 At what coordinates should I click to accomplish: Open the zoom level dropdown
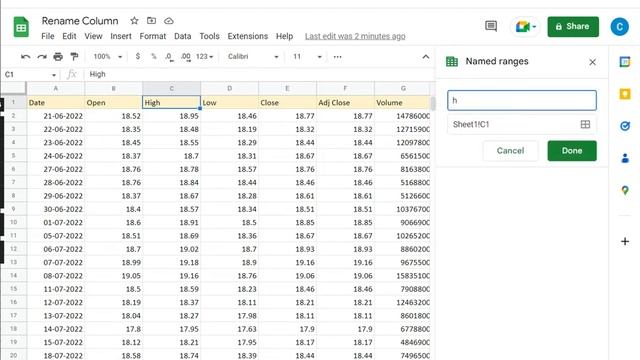click(x=107, y=57)
